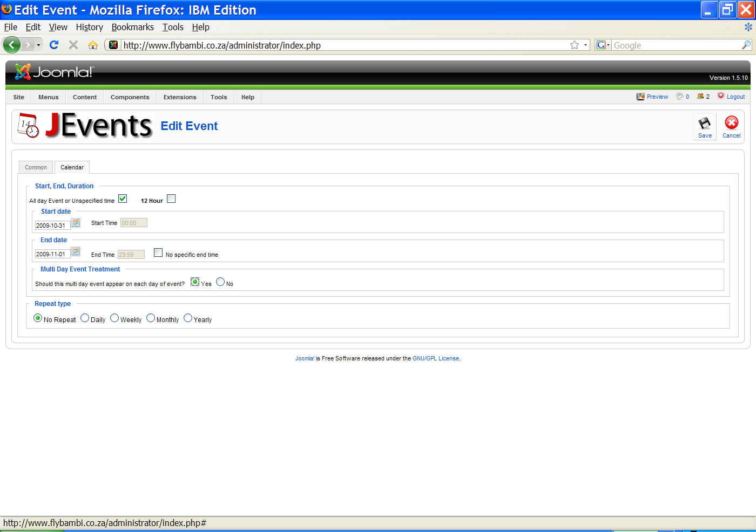
Task: Uncheck All day Event or Unspecified time
Action: coord(123,199)
